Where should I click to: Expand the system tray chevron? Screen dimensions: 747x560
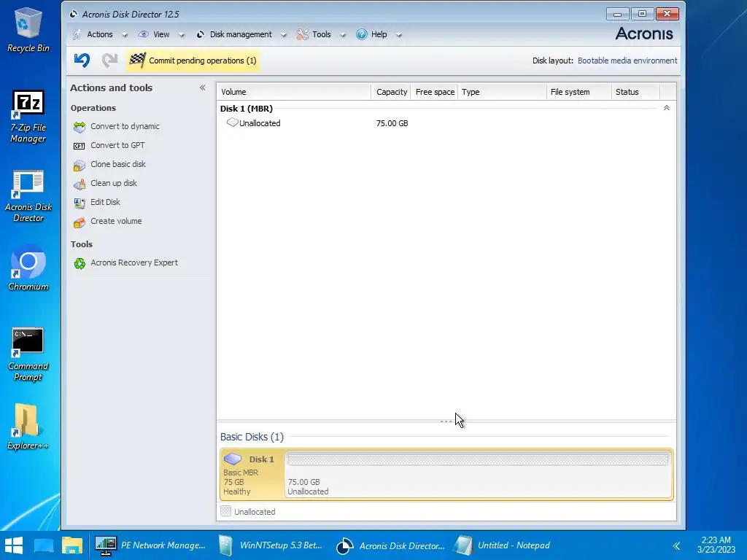click(x=676, y=545)
